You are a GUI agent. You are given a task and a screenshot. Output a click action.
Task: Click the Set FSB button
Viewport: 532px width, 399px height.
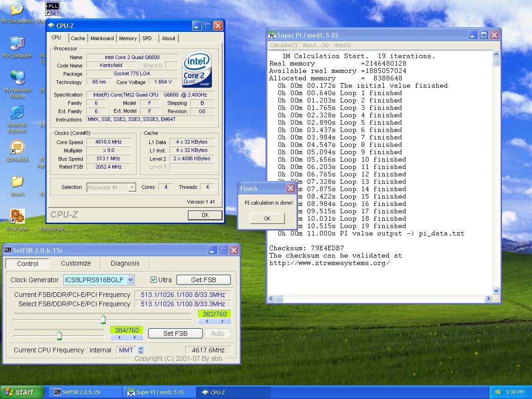click(175, 333)
